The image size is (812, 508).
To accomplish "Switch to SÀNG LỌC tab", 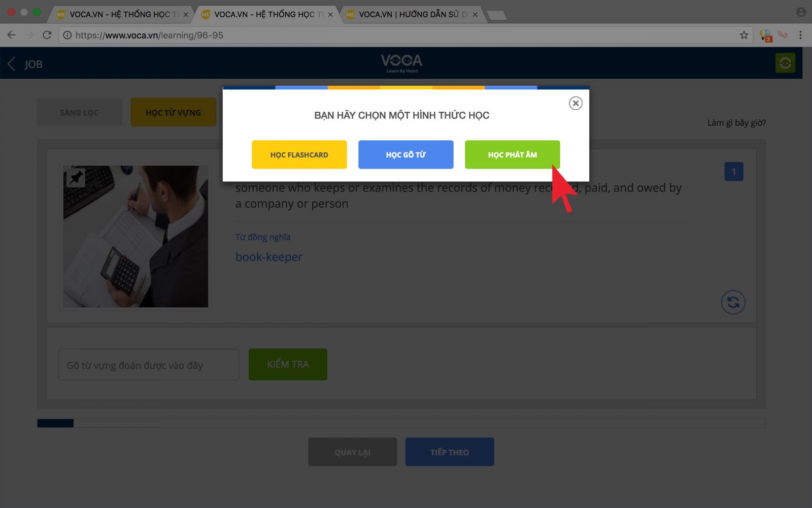I will pyautogui.click(x=80, y=112).
